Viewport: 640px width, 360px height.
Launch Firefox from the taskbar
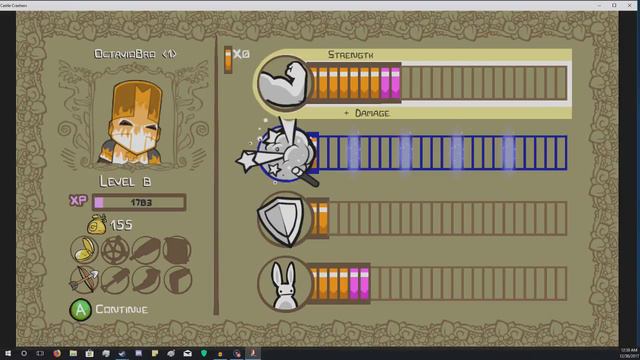click(57, 353)
